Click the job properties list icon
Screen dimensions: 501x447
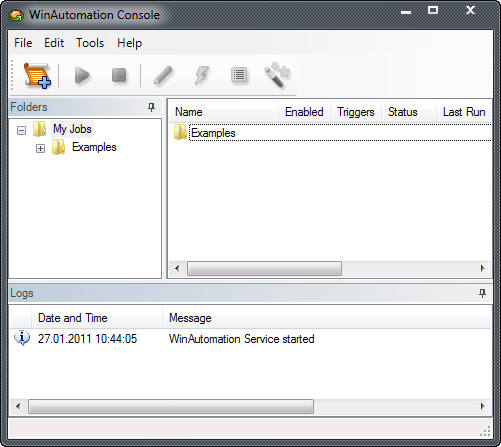239,75
